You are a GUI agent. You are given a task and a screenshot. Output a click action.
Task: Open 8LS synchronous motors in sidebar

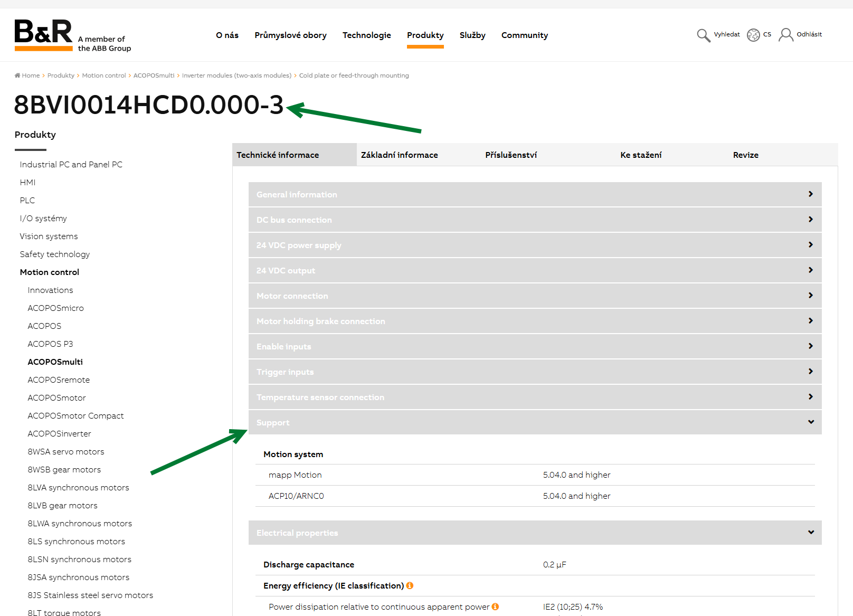coord(77,542)
